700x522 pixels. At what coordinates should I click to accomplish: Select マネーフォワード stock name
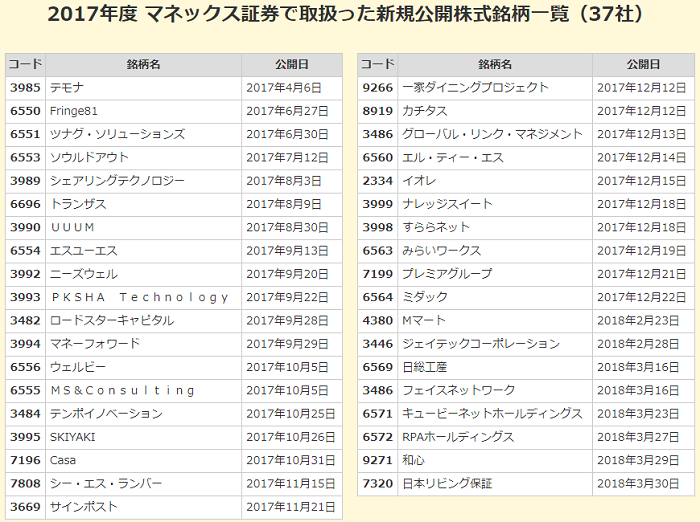point(95,343)
